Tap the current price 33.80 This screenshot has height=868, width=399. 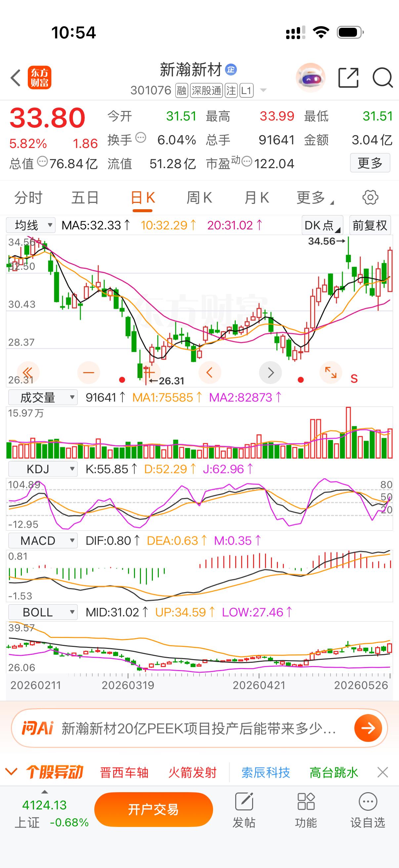[47, 118]
